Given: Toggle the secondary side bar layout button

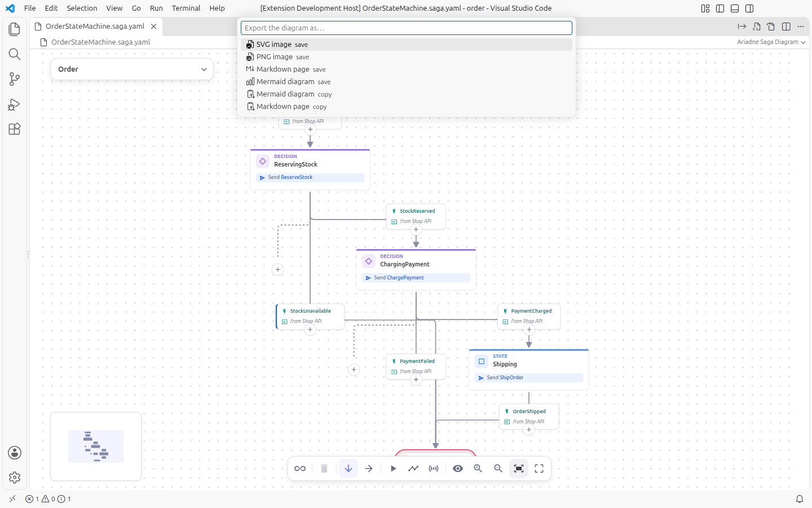Looking at the screenshot, I should (x=749, y=8).
